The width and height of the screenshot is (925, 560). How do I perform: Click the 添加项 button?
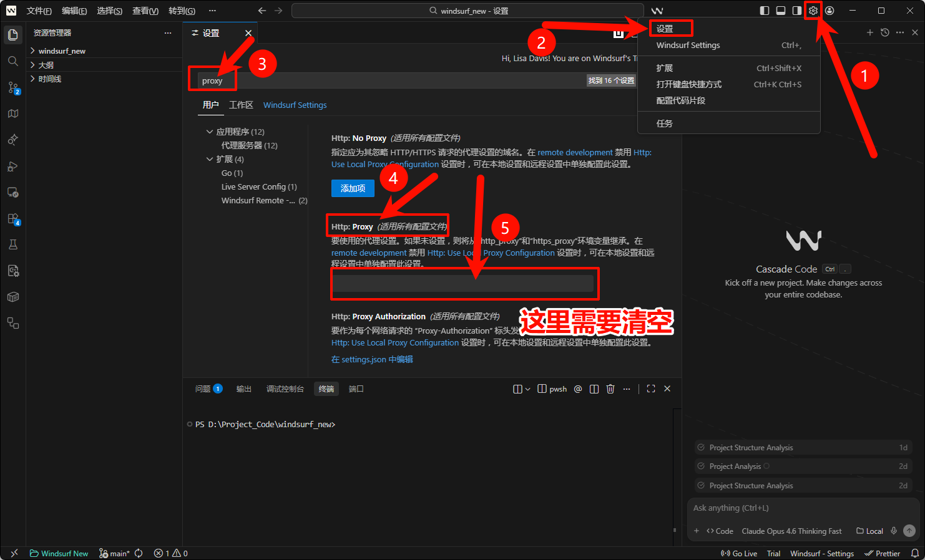pos(353,188)
